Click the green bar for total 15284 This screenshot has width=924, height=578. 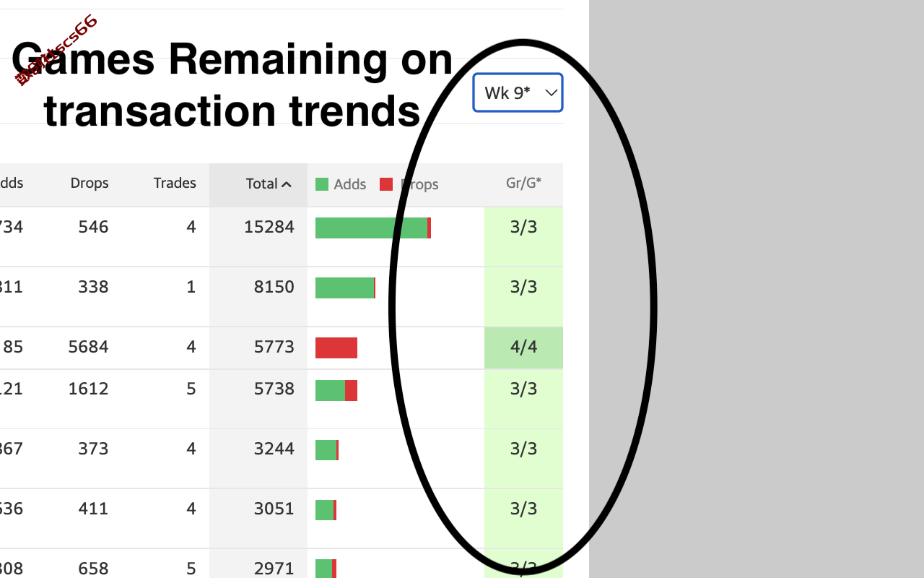(x=371, y=228)
